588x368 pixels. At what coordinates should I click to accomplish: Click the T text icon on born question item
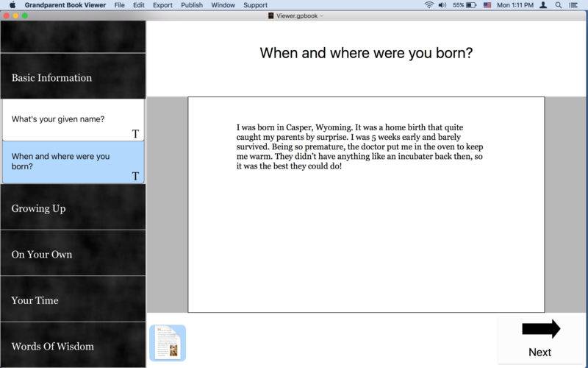coord(135,176)
